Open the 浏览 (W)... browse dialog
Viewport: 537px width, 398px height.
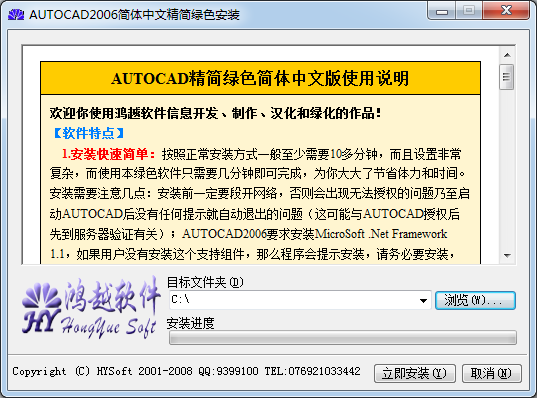[x=475, y=300]
